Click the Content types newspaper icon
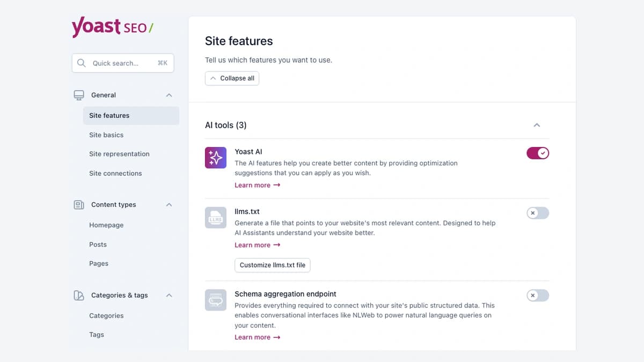The height and width of the screenshot is (362, 644). coord(79,205)
